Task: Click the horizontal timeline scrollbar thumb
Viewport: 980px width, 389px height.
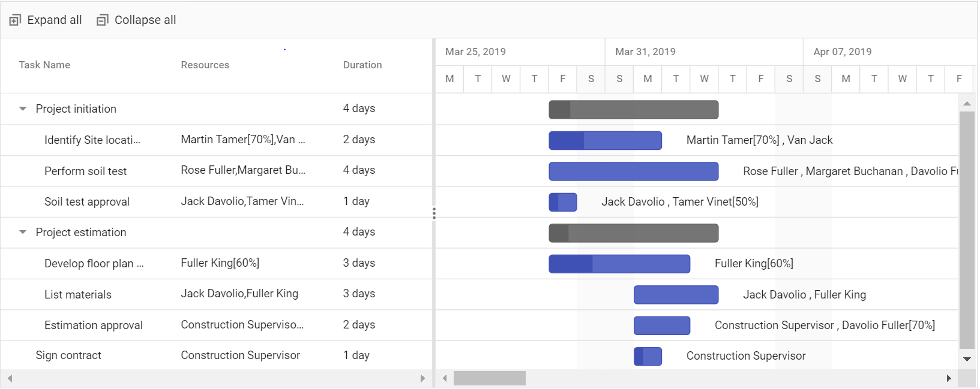Action: click(x=490, y=378)
